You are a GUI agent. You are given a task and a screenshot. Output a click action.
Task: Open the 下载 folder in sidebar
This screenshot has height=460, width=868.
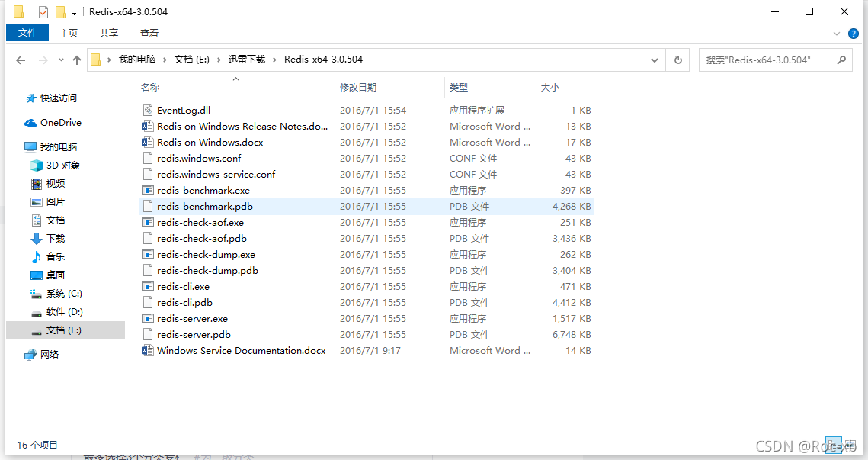[x=48, y=238]
